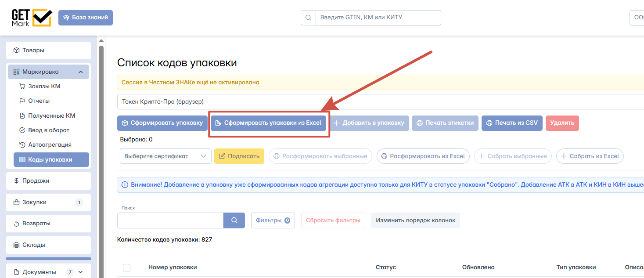
Task: Click the red Удалить button
Action: pyautogui.click(x=562, y=123)
